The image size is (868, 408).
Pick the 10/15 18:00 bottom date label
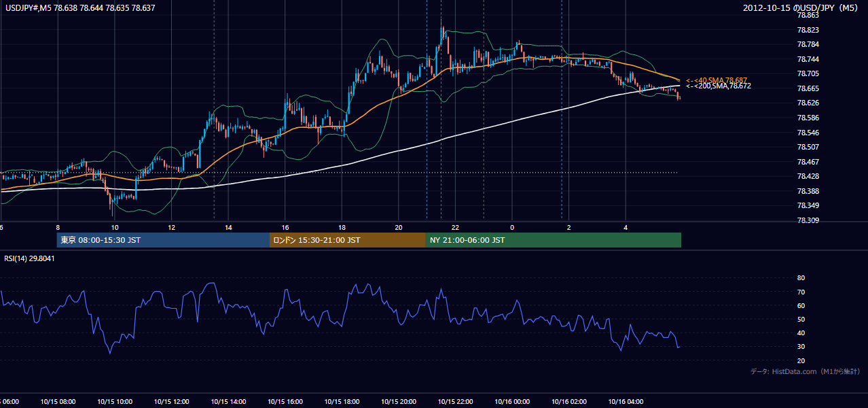pos(342,402)
